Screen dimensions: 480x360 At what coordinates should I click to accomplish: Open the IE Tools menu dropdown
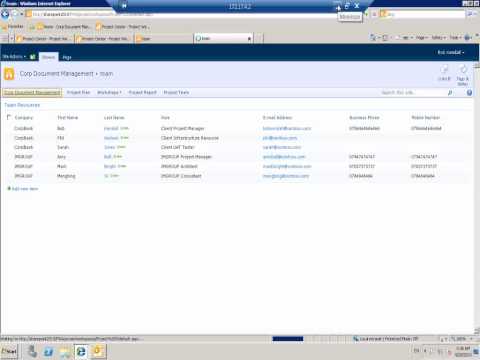click(x=455, y=38)
